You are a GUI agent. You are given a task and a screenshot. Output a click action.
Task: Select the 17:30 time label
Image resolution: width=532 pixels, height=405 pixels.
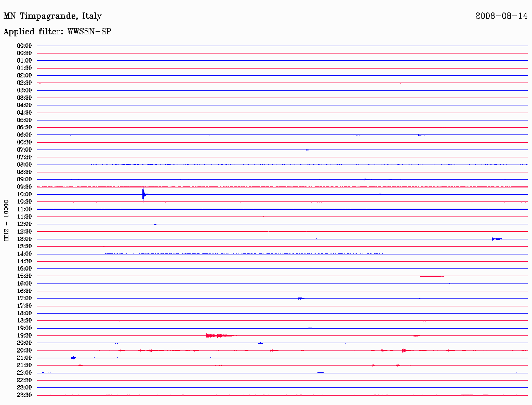(x=24, y=306)
